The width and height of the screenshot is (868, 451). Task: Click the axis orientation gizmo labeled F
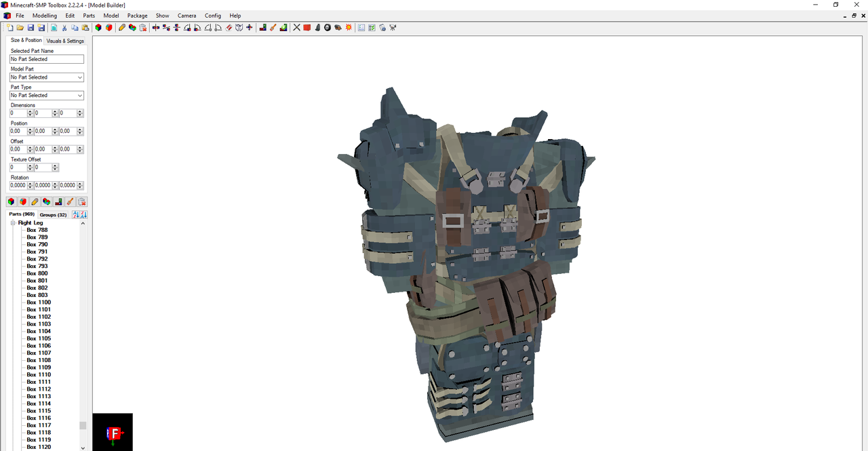pos(113,433)
